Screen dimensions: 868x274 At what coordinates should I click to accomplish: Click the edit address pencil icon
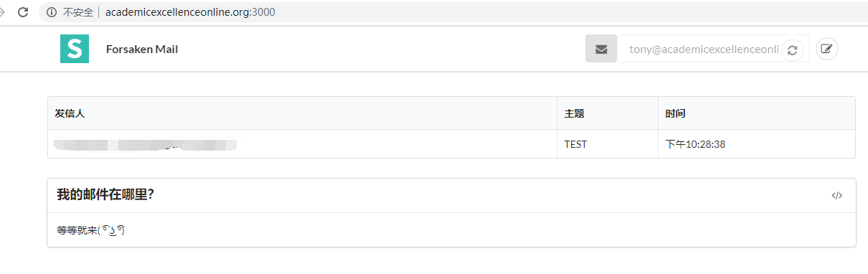(x=827, y=49)
